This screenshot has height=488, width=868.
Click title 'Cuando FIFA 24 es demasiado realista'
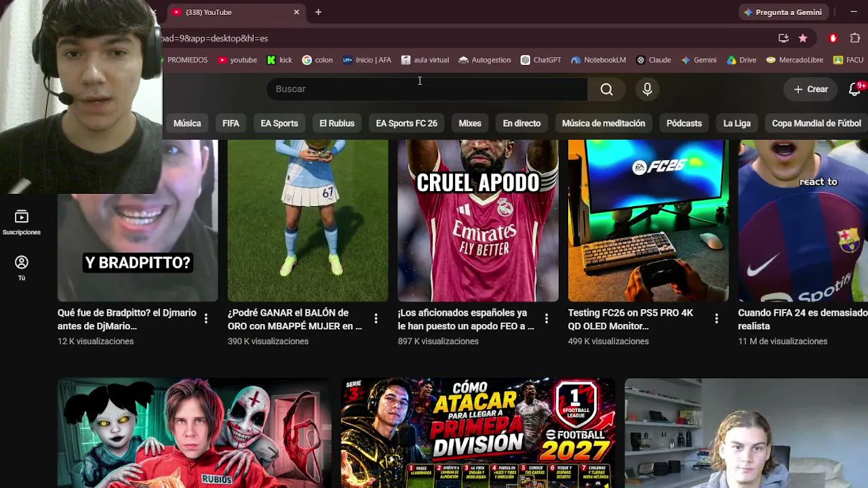(x=803, y=319)
